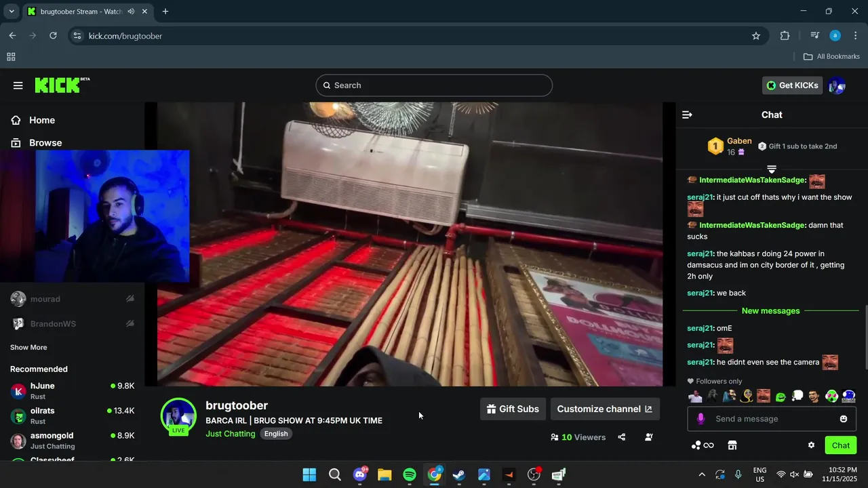Open tab search dropdown arrow
Image resolution: width=868 pixels, height=488 pixels.
pos(12,12)
